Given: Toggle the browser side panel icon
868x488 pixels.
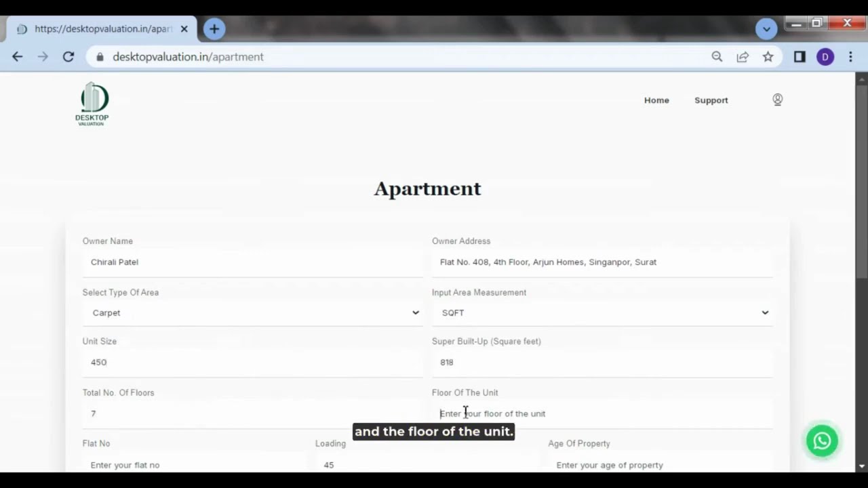Looking at the screenshot, I should [x=800, y=57].
